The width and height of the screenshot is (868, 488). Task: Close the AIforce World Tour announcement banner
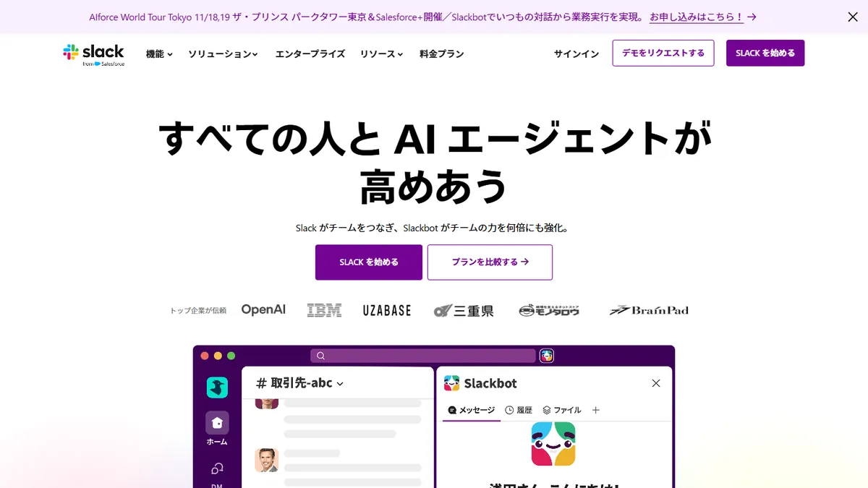coord(853,17)
